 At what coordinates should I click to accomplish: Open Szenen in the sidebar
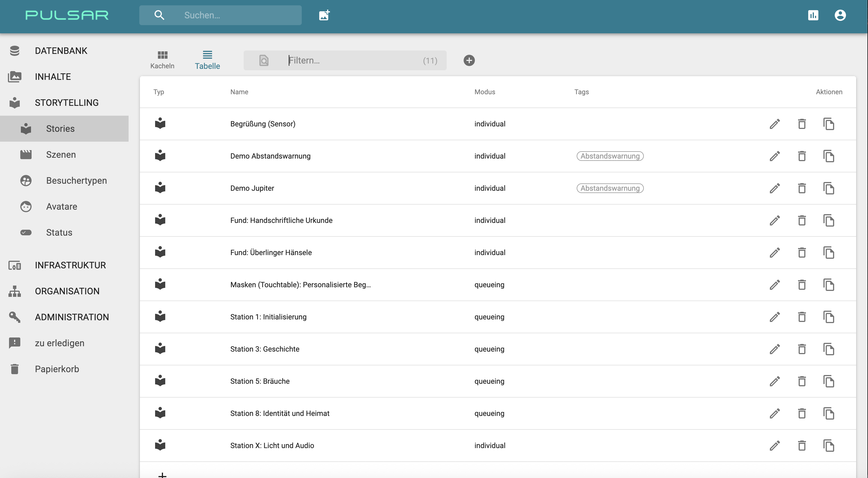(61, 154)
